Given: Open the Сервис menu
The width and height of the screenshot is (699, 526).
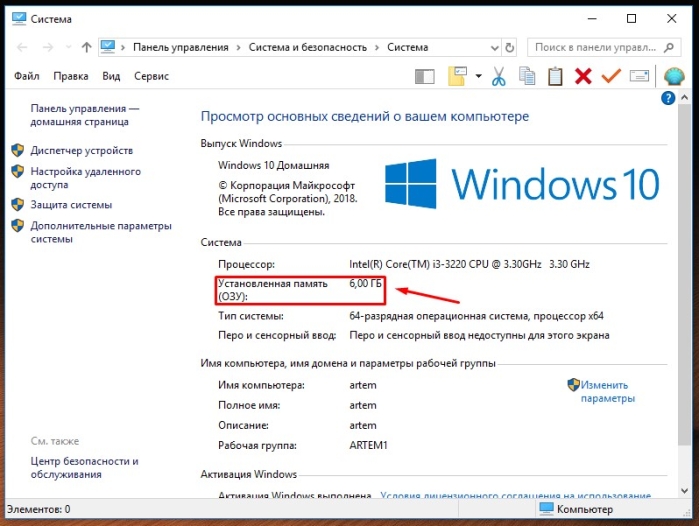Looking at the screenshot, I should (152, 76).
